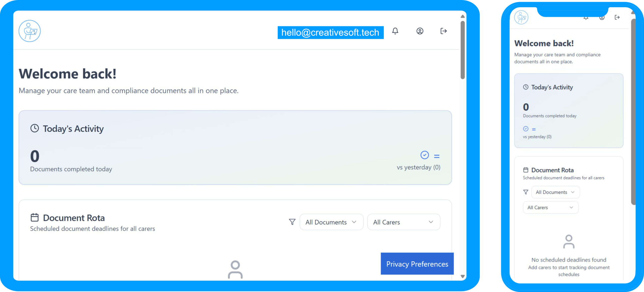This screenshot has width=644, height=292.
Task: Click the calendar icon beside Document Rota heading
Action: (34, 217)
